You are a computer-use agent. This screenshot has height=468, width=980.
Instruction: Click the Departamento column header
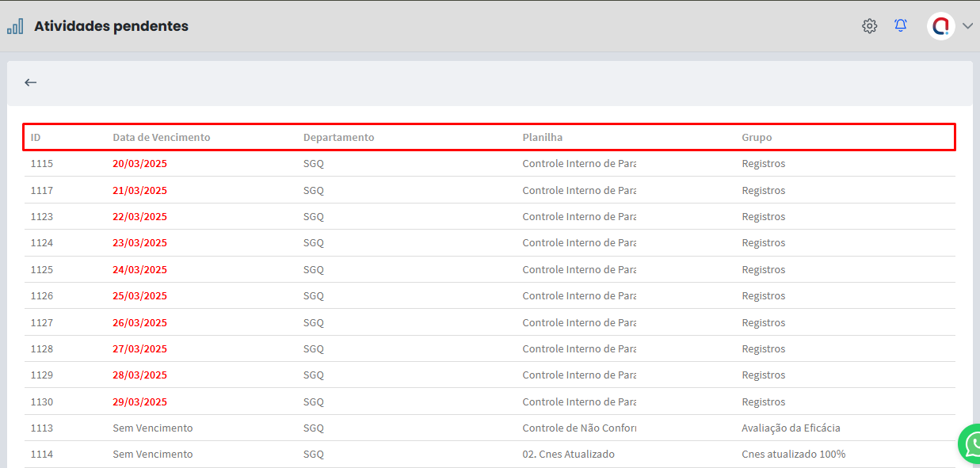point(338,138)
